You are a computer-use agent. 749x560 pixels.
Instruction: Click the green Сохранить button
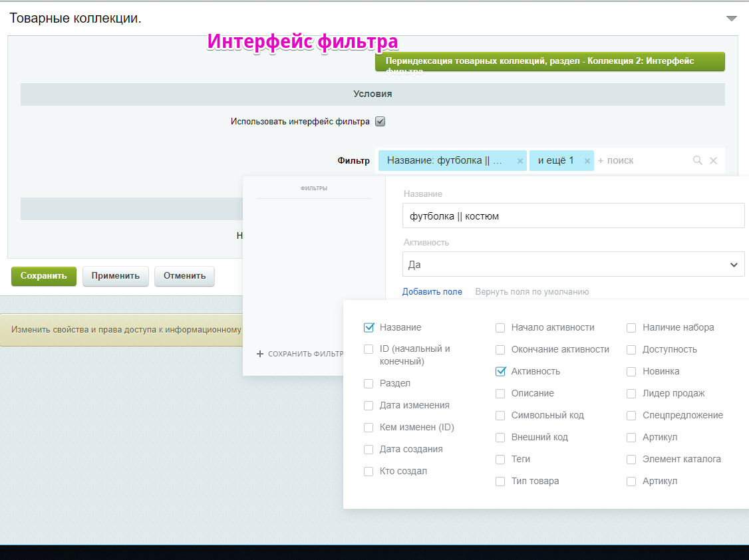pyautogui.click(x=43, y=276)
